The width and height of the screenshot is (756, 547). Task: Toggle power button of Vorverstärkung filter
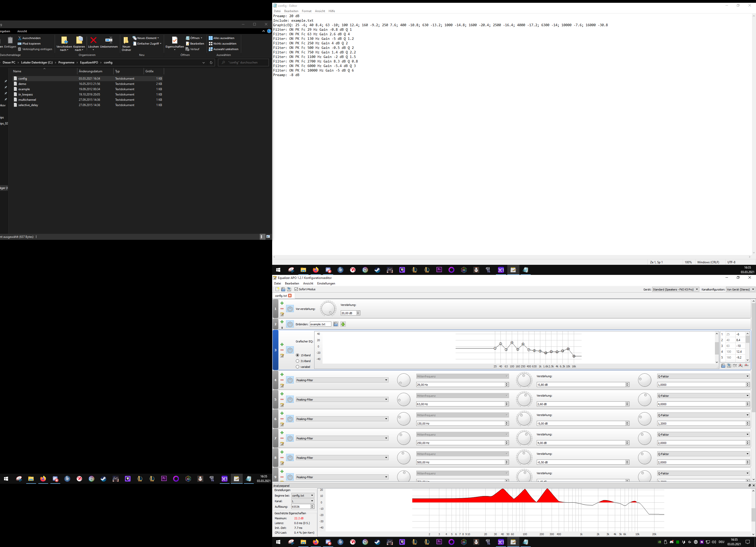coord(290,309)
